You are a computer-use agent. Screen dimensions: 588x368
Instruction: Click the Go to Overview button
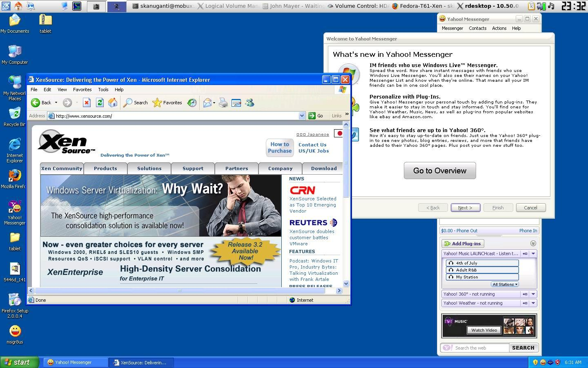click(x=440, y=171)
